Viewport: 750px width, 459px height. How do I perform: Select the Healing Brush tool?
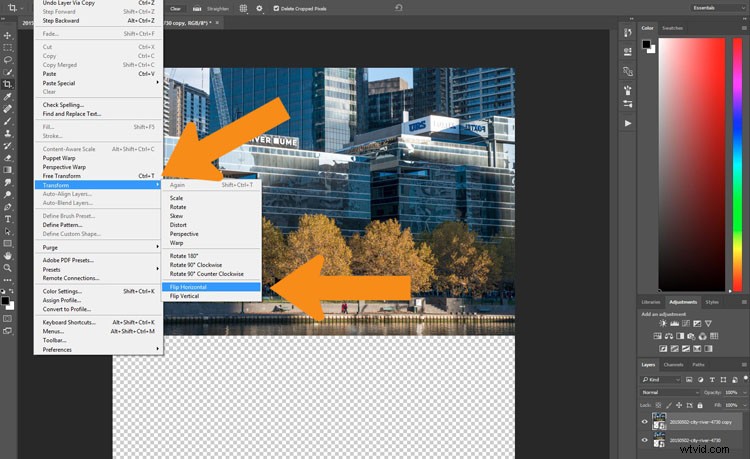pyautogui.click(x=8, y=109)
